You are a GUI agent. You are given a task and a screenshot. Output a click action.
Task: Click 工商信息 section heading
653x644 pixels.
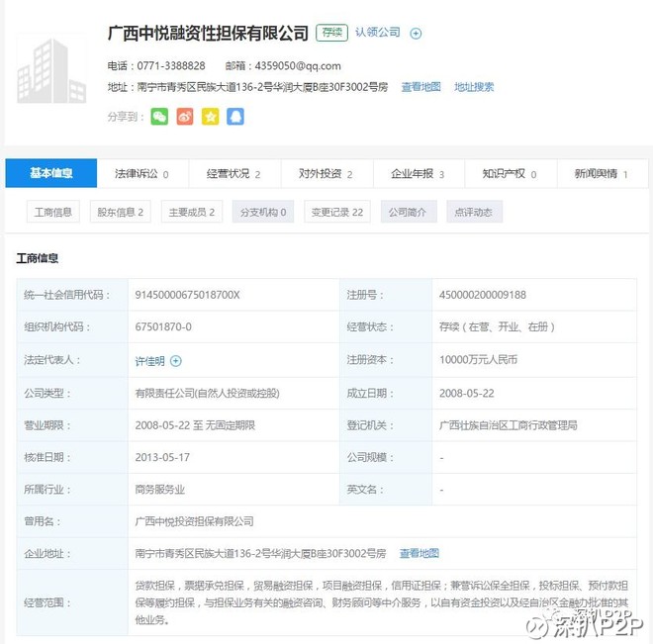pyautogui.click(x=37, y=258)
